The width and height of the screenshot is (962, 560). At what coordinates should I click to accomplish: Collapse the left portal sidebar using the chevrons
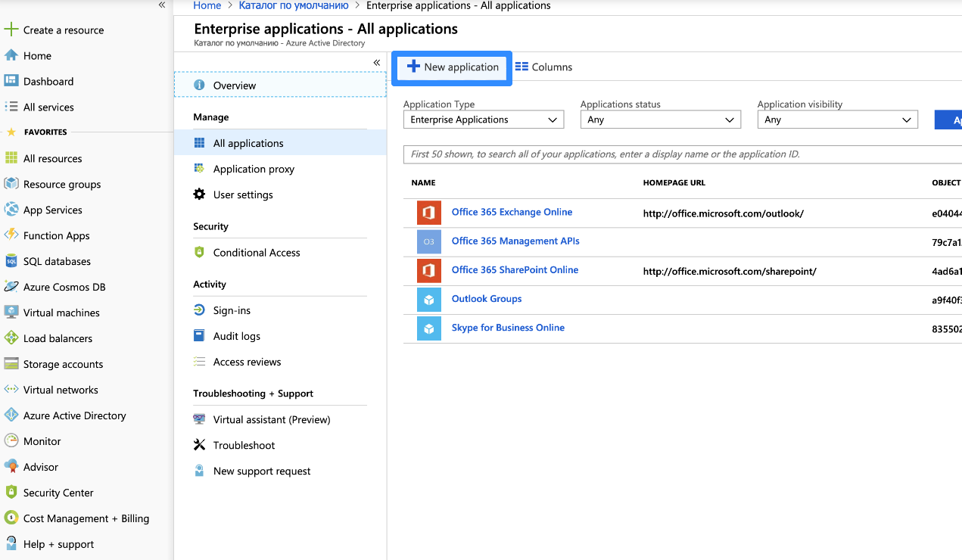(162, 5)
